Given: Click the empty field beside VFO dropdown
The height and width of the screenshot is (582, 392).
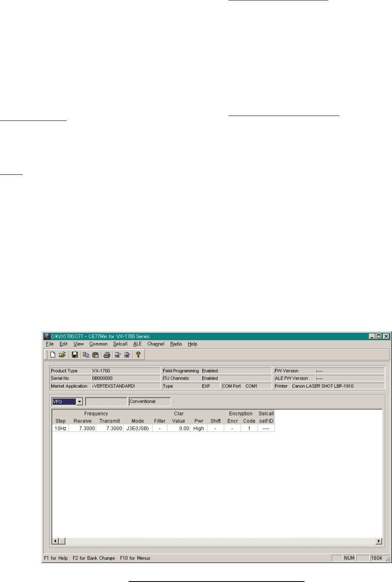Looking at the screenshot, I should pyautogui.click(x=106, y=401).
